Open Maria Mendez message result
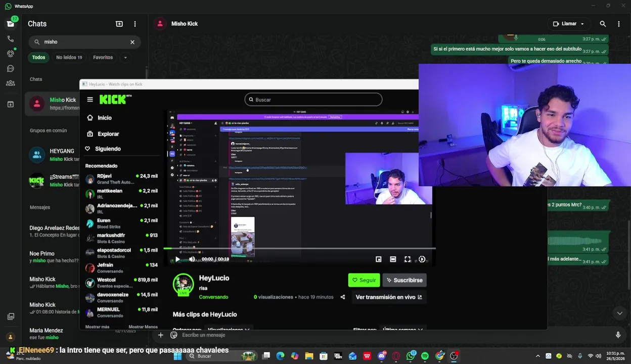This screenshot has height=364, width=631. point(54,334)
